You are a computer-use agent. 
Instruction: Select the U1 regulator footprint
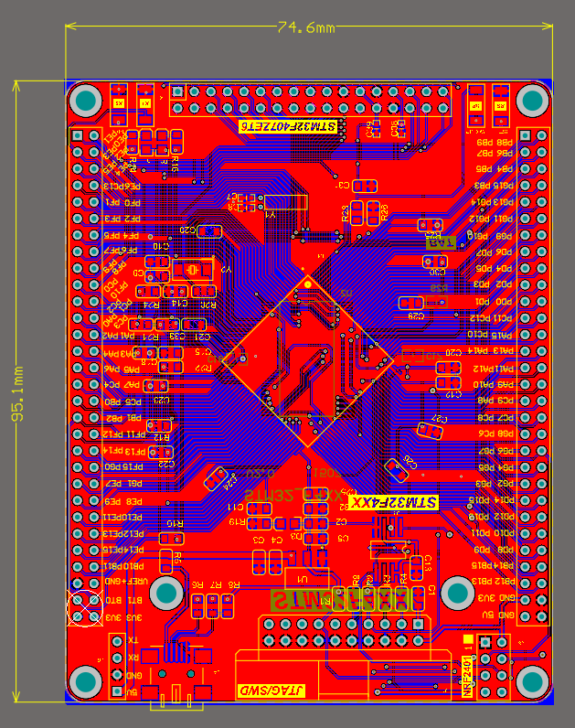(x=307, y=579)
